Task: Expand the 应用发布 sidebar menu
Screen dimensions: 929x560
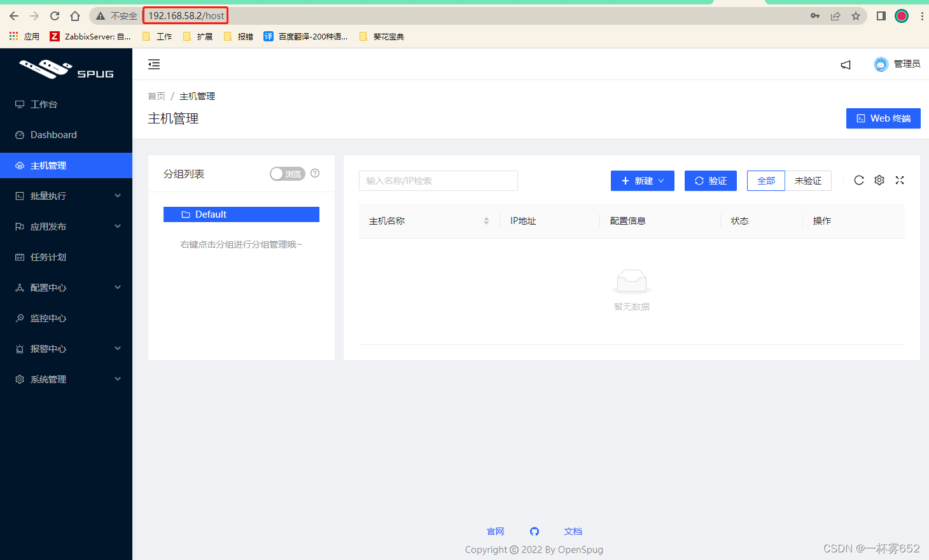Action: pos(66,227)
